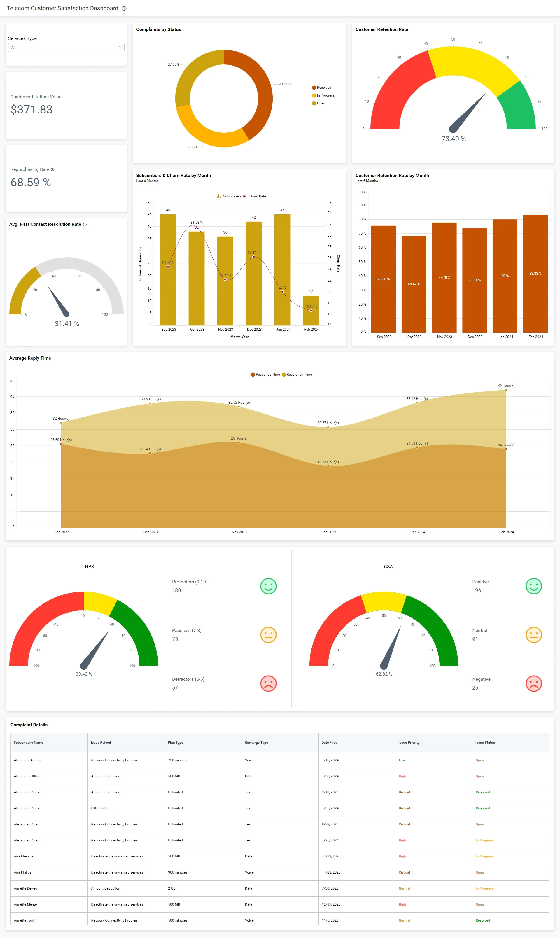
Task: Click the CSAT gauge value 62.82 %
Action: pyautogui.click(x=384, y=674)
